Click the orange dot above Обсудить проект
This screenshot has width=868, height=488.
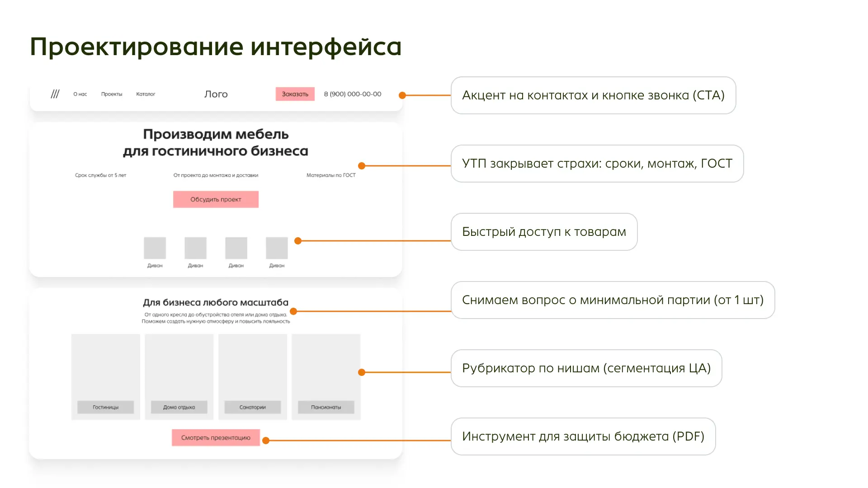point(361,165)
